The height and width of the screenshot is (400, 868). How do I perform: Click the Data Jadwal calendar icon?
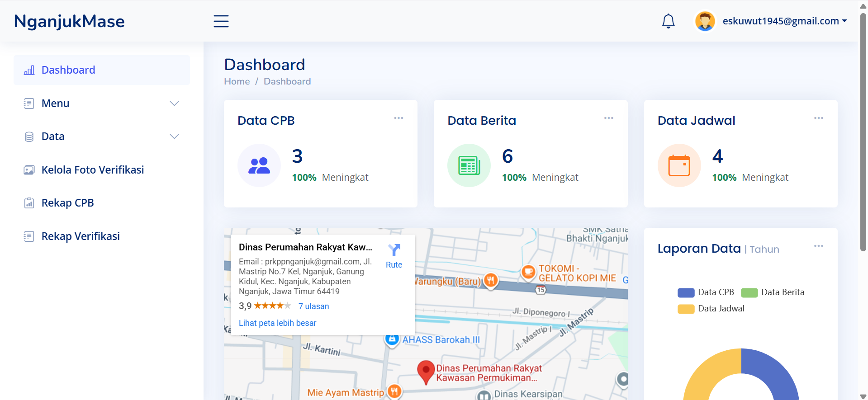[679, 165]
